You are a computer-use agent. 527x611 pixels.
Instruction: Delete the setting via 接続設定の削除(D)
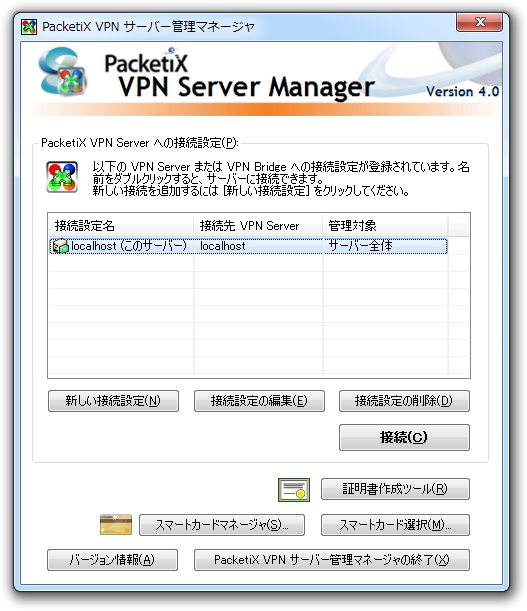(404, 401)
